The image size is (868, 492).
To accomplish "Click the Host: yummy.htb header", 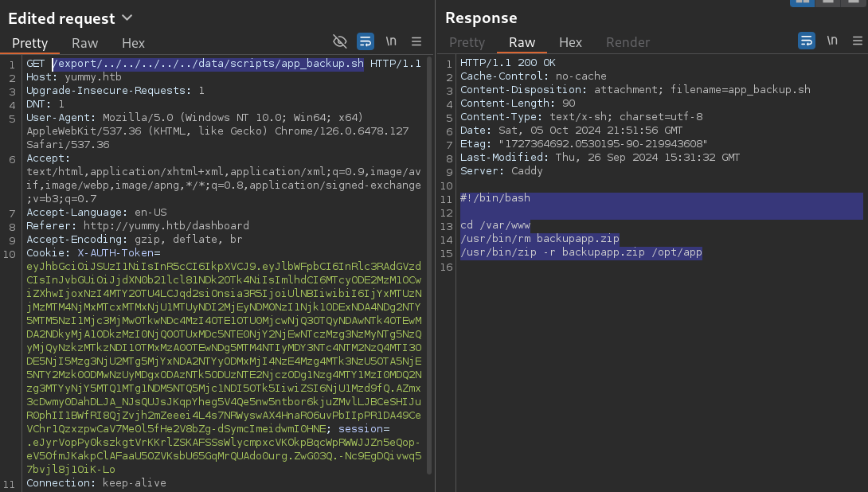I will coord(73,77).
